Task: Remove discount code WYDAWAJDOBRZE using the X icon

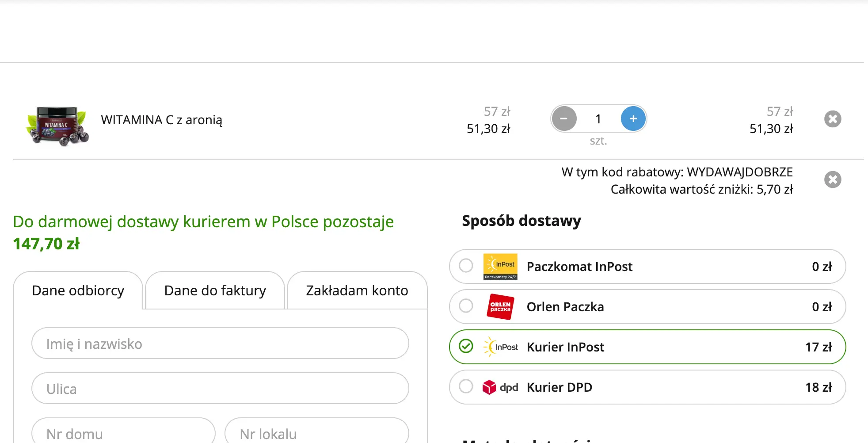Action: (833, 179)
